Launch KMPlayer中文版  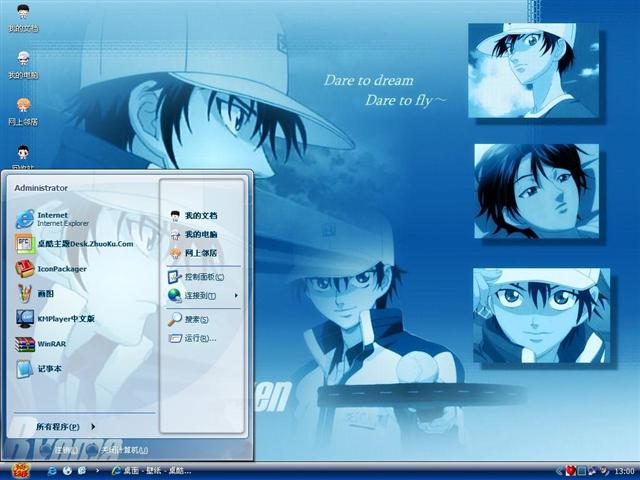56,319
